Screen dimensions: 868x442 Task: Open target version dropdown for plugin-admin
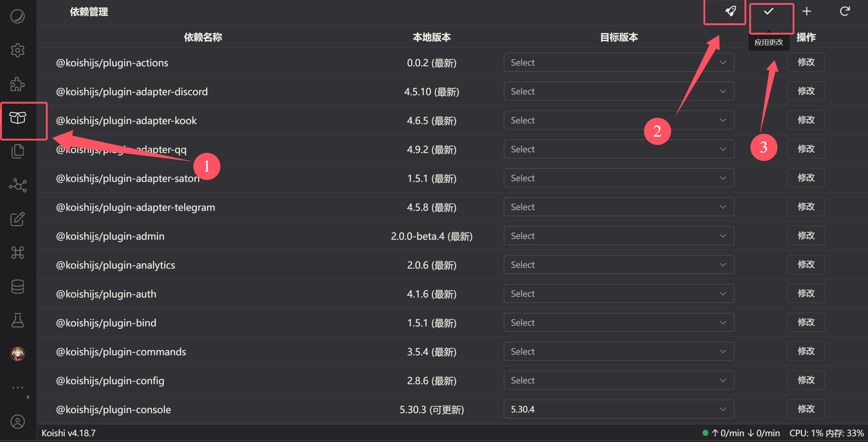619,236
